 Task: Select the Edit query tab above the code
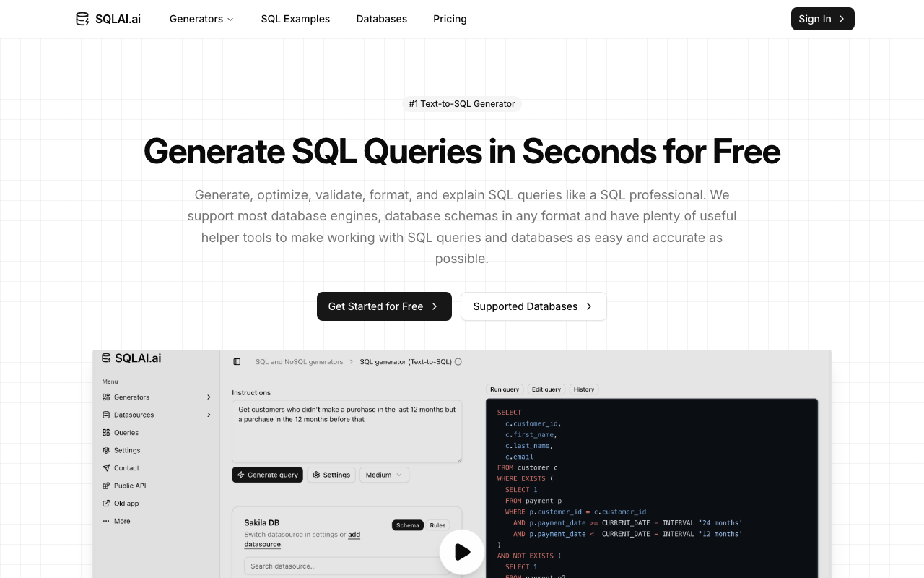[546, 389]
